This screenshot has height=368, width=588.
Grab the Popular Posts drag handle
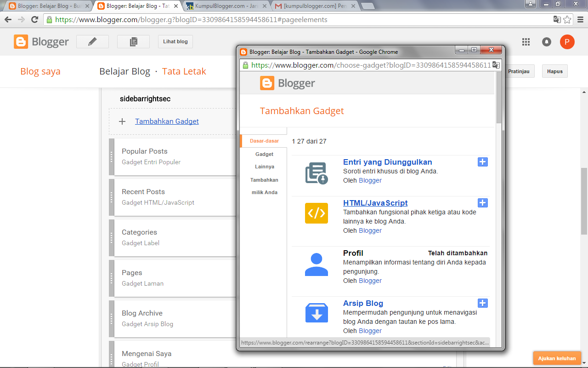pos(112,157)
